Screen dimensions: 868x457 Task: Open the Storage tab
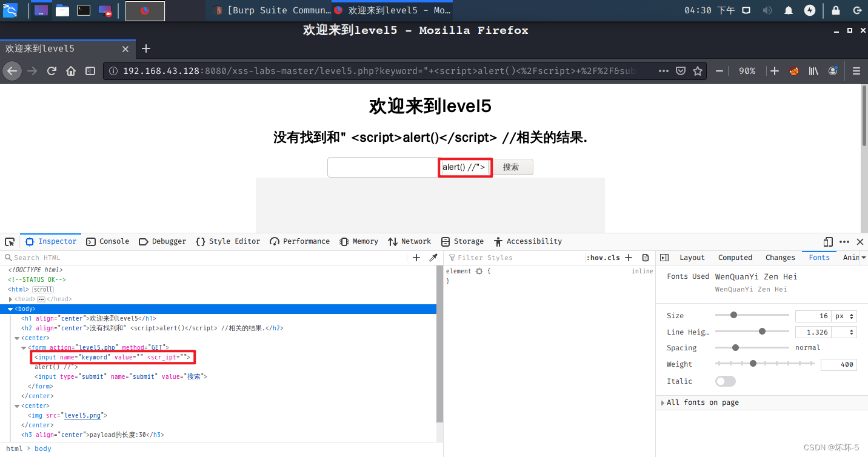462,241
